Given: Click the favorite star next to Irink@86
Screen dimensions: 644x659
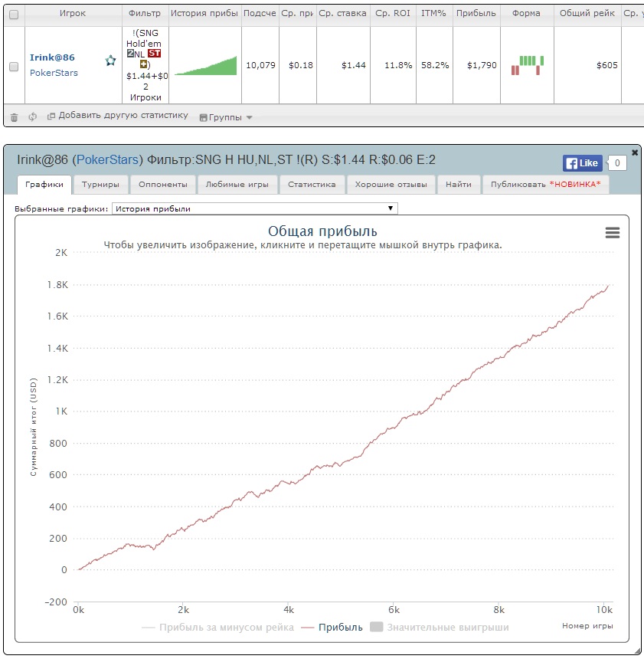Looking at the screenshot, I should pos(110,61).
